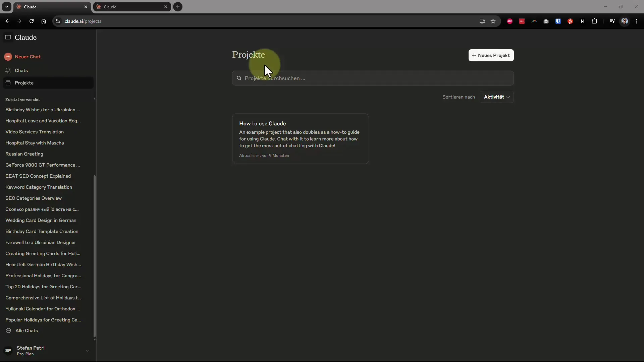The height and width of the screenshot is (362, 644).
Task: Collapse the Zuletzt verwendet section arrow
Action: pos(94,99)
